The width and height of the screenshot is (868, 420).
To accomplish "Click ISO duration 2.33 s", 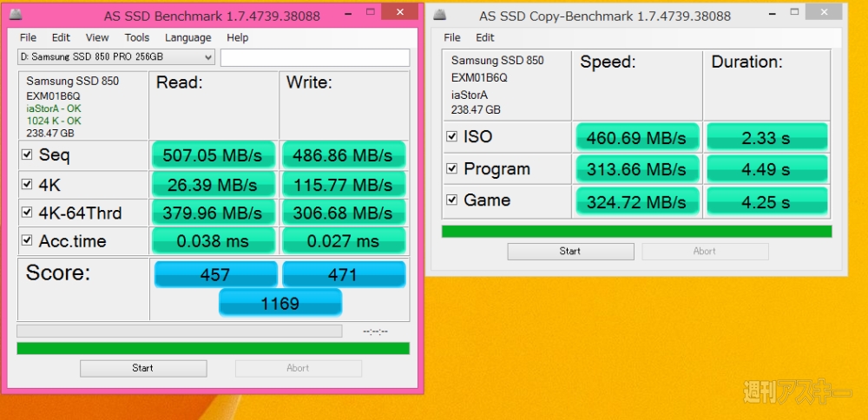I will pos(767,137).
